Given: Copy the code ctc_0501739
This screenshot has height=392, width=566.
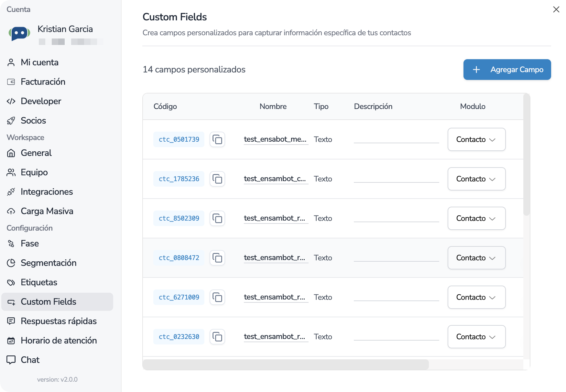Looking at the screenshot, I should tap(217, 139).
